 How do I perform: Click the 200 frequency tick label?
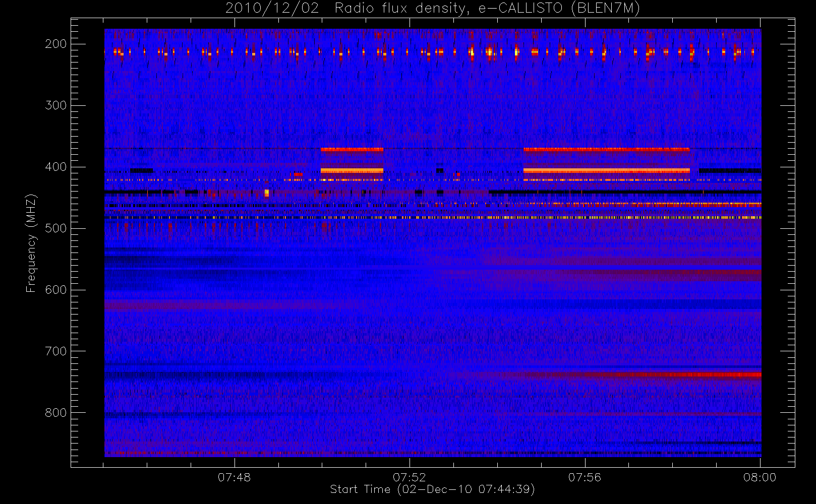[x=55, y=44]
